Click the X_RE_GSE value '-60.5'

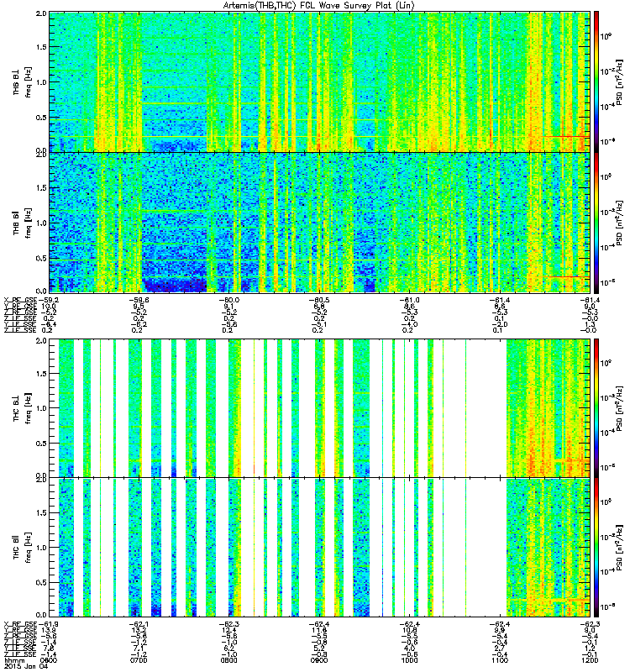(x=319, y=301)
